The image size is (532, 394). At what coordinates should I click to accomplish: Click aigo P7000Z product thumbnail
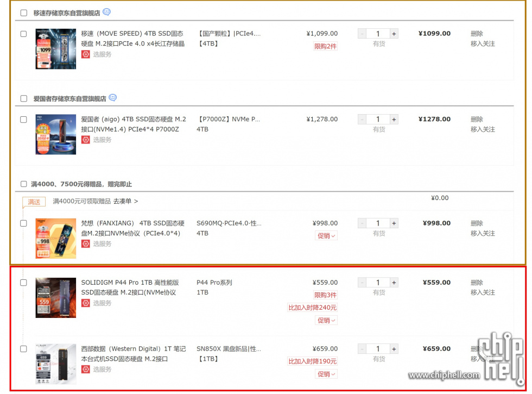pyautogui.click(x=55, y=135)
